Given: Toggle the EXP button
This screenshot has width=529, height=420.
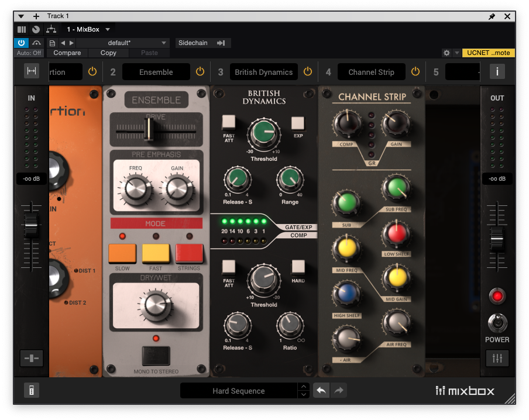Looking at the screenshot, I should (x=298, y=123).
